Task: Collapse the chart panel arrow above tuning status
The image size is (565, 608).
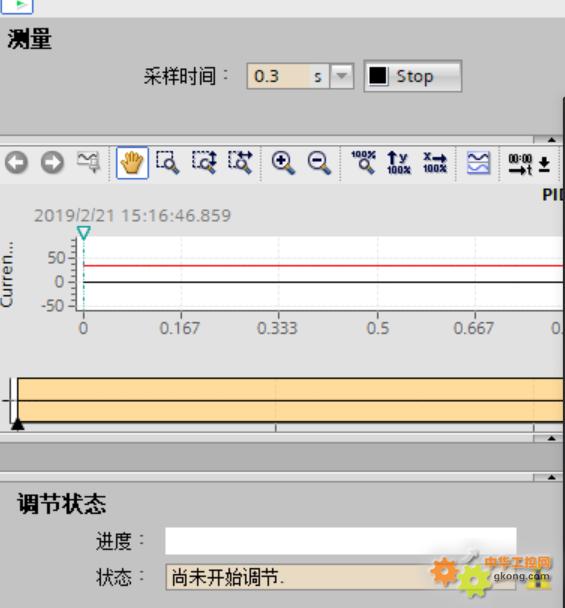Action: click(551, 477)
